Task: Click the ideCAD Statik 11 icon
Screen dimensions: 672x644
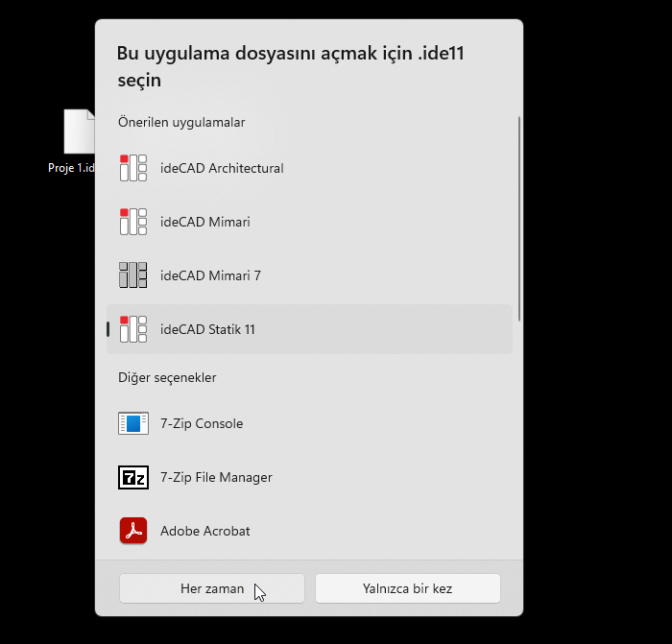Action: tap(132, 329)
